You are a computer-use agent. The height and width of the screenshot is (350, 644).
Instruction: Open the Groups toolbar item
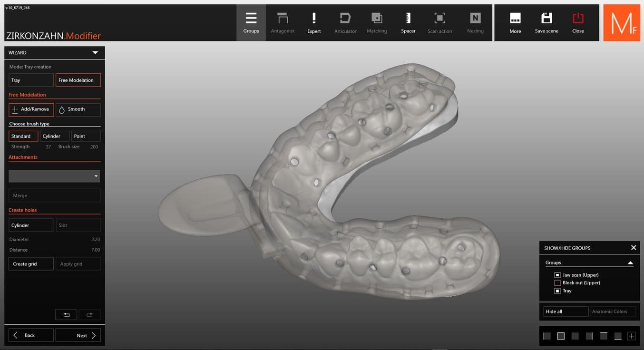pos(251,23)
